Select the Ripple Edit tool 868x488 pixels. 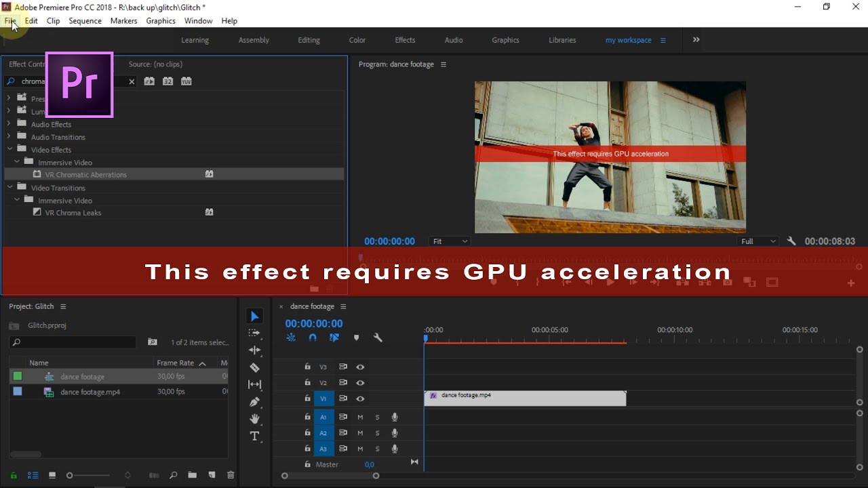point(254,350)
